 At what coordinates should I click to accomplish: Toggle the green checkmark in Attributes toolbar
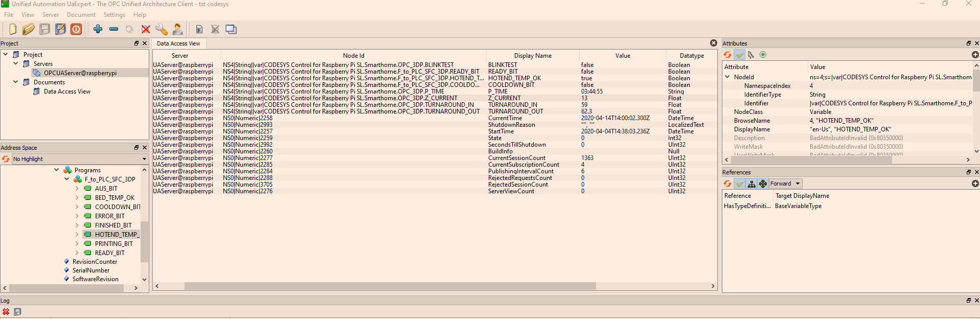pyautogui.click(x=740, y=55)
